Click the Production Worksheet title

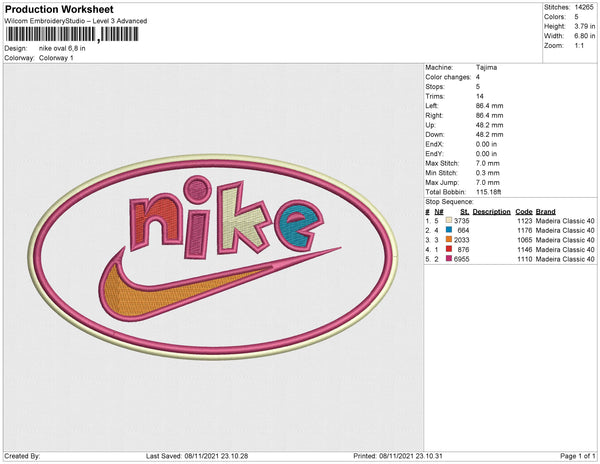click(59, 10)
